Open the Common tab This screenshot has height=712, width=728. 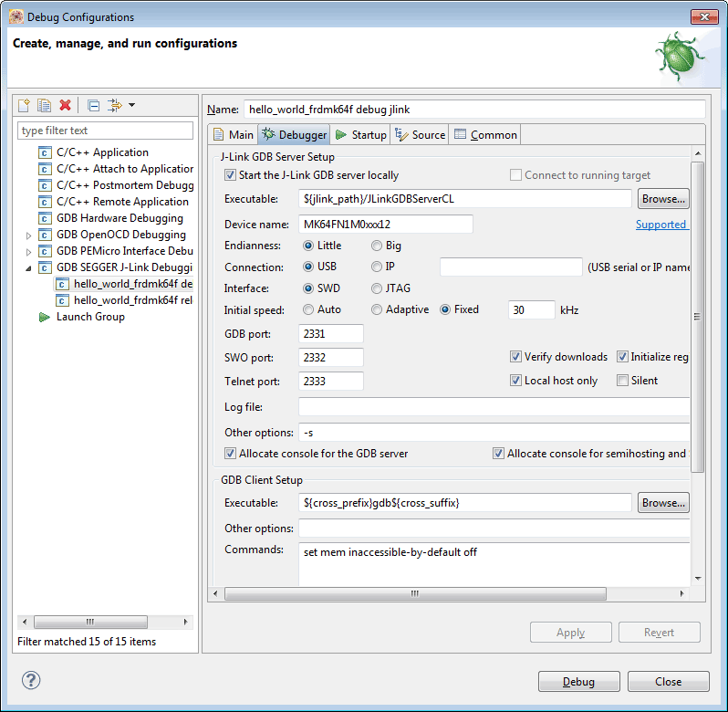pyautogui.click(x=484, y=135)
